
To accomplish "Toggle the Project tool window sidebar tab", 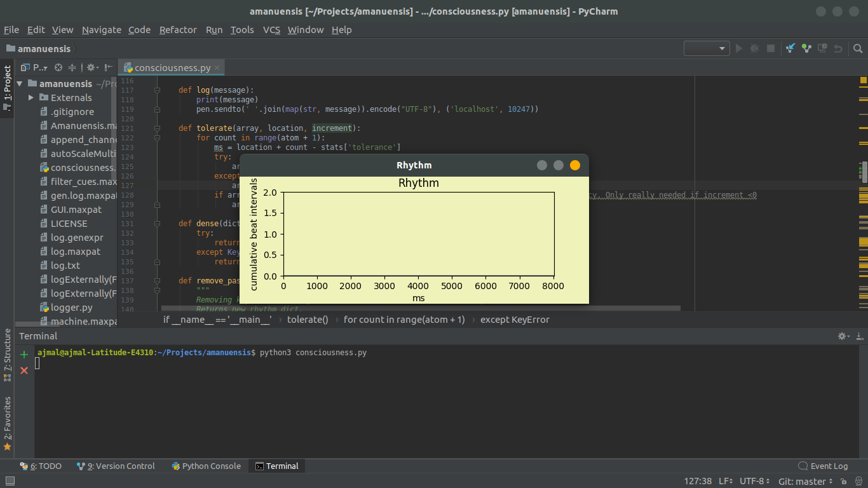I will [x=7, y=85].
